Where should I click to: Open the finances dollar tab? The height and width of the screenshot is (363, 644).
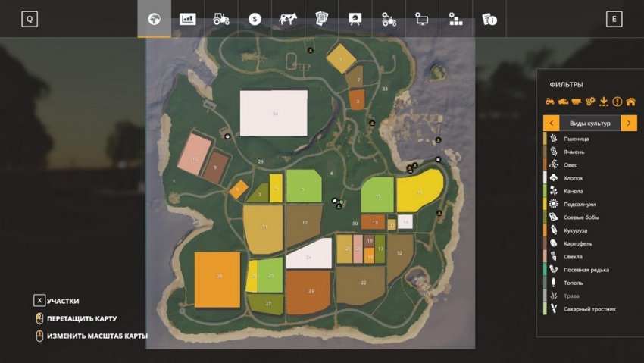(255, 19)
